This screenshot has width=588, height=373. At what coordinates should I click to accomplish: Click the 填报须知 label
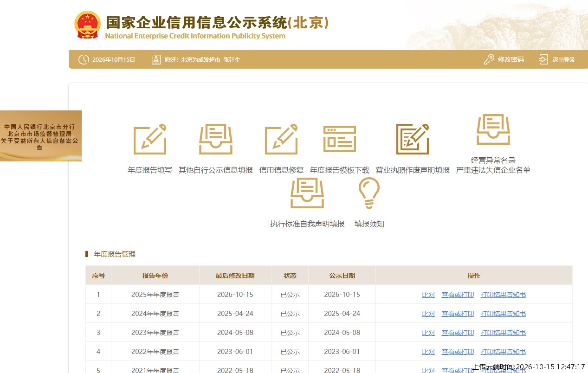point(369,224)
